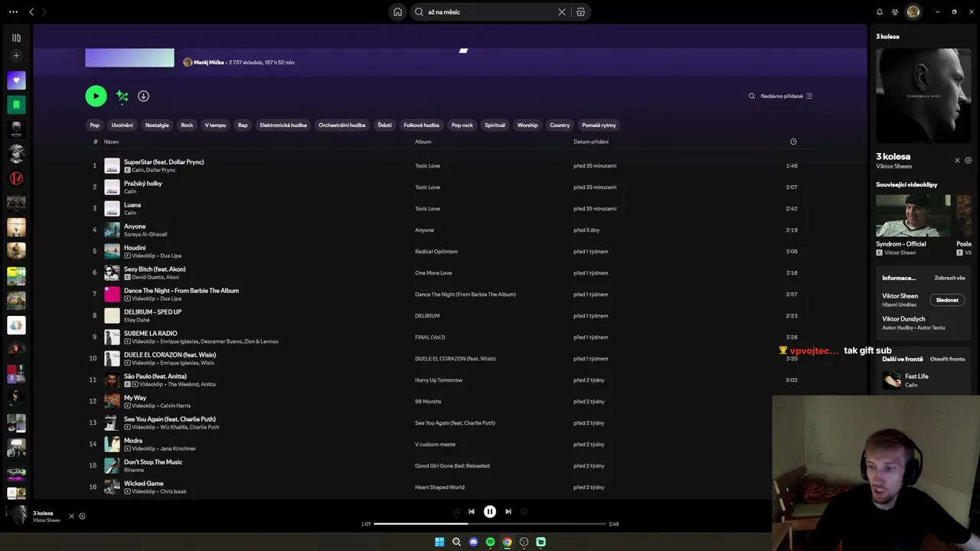Viewport: 980px width, 551px height.
Task: Search within the playlist
Action: click(x=751, y=96)
